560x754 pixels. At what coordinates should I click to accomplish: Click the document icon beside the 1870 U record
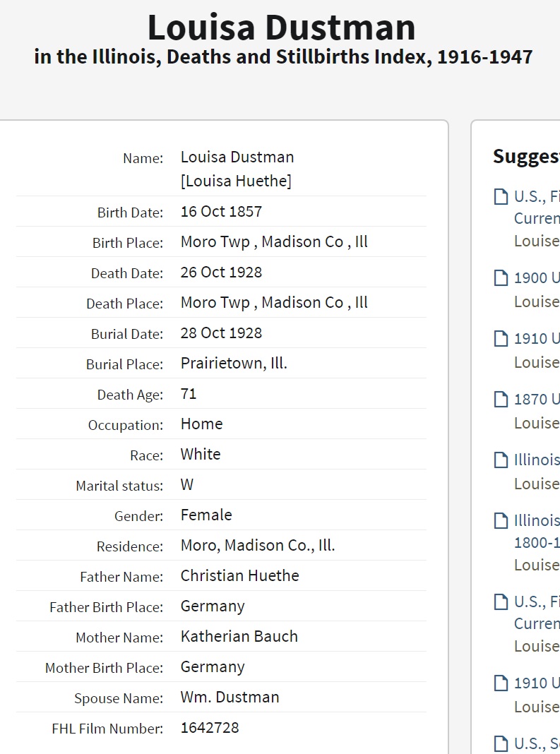coord(501,399)
